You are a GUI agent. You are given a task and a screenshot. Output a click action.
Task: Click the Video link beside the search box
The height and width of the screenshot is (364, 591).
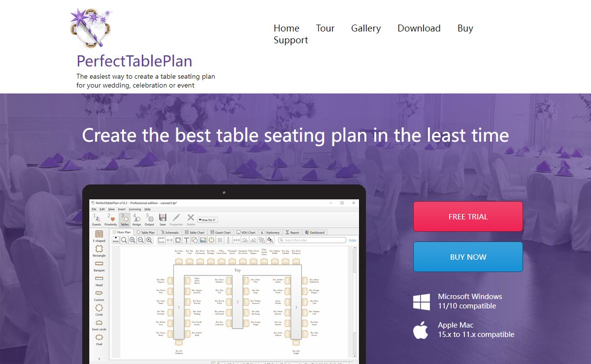(352, 240)
